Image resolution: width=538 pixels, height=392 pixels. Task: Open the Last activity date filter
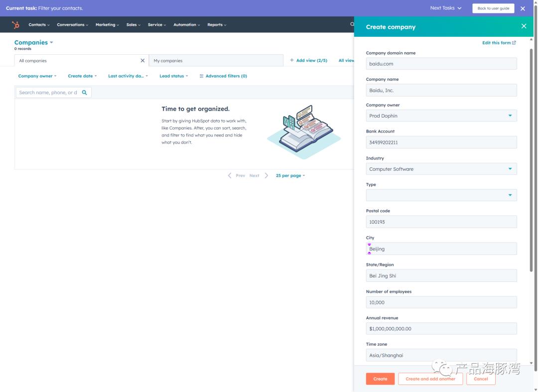tap(128, 76)
